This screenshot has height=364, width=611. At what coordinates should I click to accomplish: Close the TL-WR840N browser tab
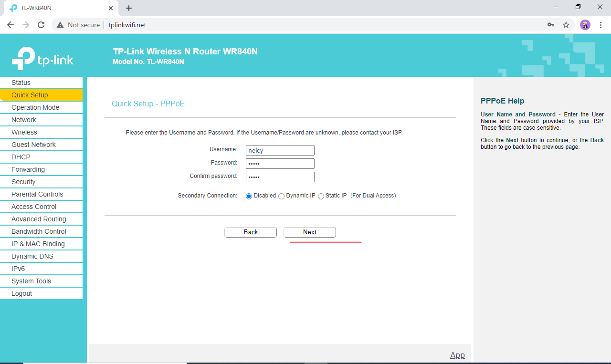111,8
